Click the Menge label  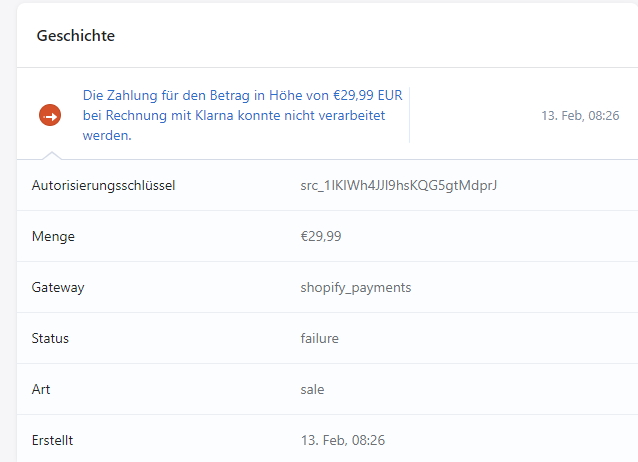coord(54,236)
